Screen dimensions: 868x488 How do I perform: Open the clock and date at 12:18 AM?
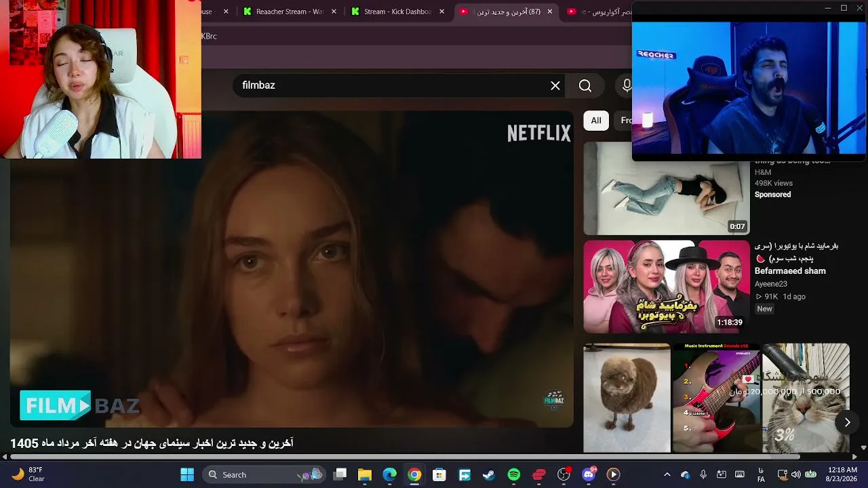tap(842, 474)
